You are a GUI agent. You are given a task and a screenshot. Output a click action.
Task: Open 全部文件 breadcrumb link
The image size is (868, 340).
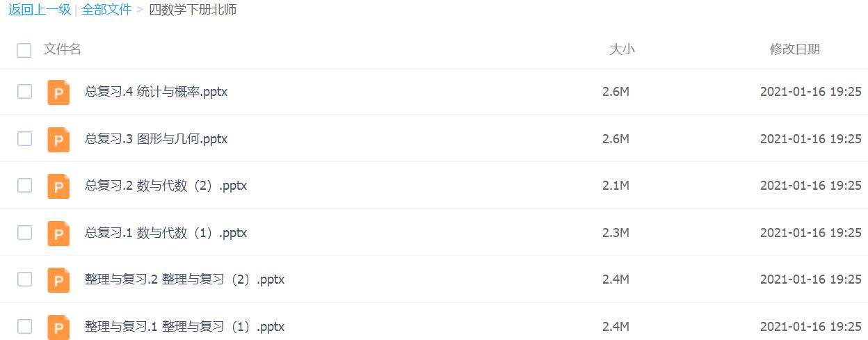[x=106, y=10]
